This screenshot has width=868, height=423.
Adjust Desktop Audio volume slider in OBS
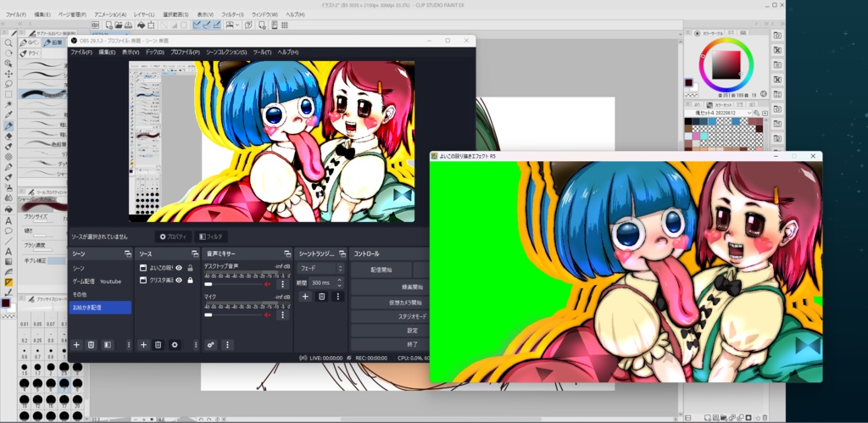(233, 284)
